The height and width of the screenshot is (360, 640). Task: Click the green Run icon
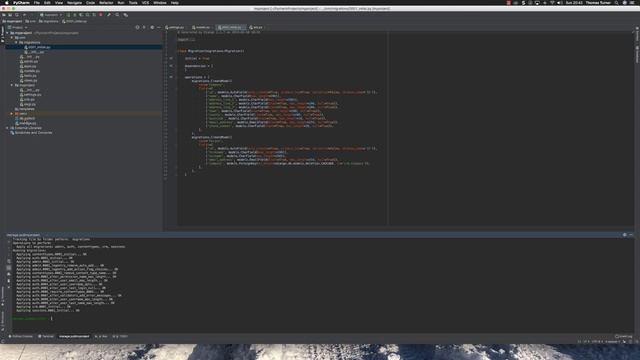68,15
